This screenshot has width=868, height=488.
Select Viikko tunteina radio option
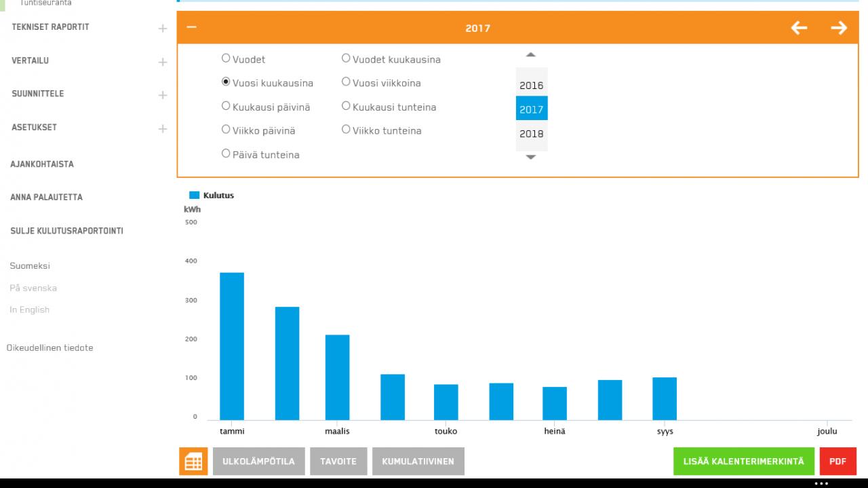(x=346, y=129)
